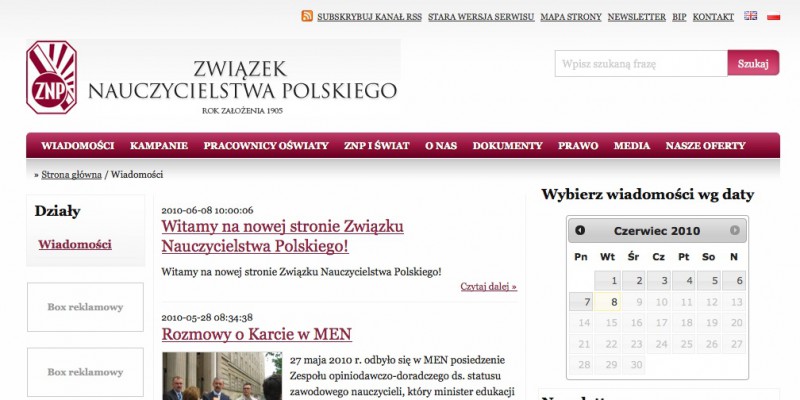This screenshot has height=400, width=800.
Task: Open the Kontakt link
Action: pos(713,17)
